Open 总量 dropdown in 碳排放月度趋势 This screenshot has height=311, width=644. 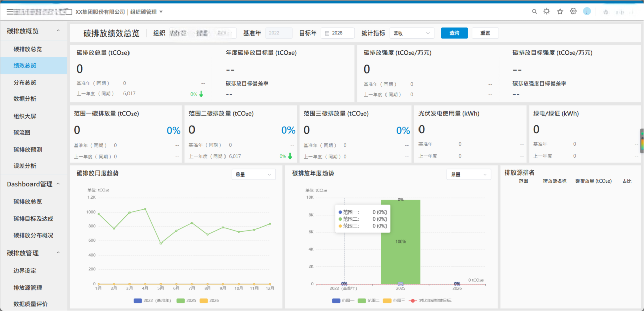click(253, 174)
